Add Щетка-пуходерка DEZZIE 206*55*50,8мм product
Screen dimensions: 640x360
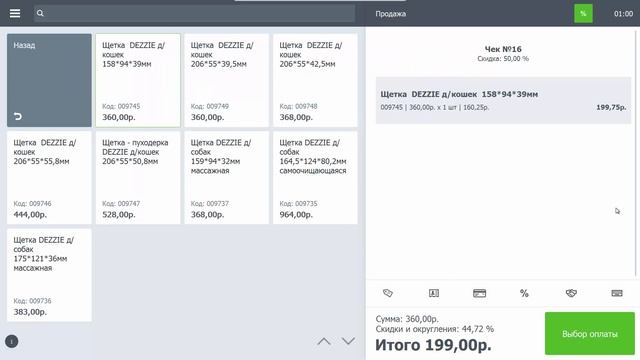[x=138, y=178]
